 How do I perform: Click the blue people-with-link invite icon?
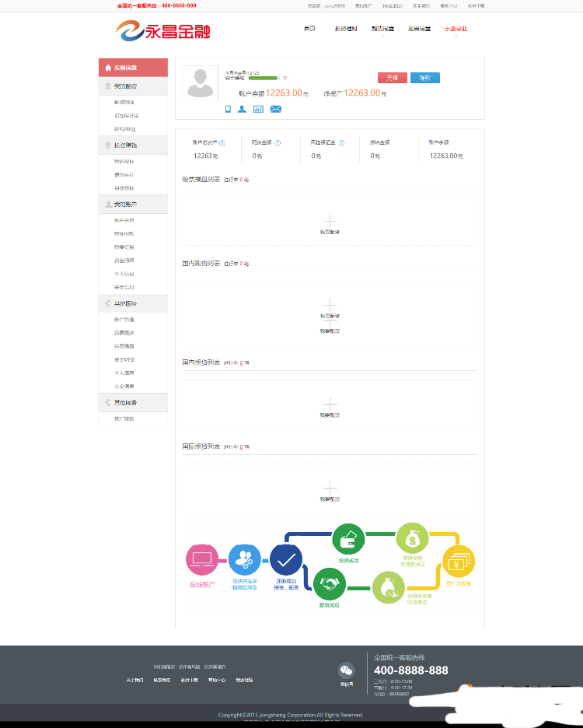coord(245,560)
